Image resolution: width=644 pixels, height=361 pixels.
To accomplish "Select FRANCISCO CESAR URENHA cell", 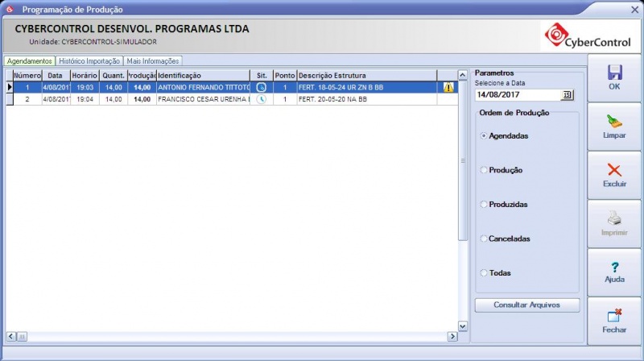I will pos(203,99).
